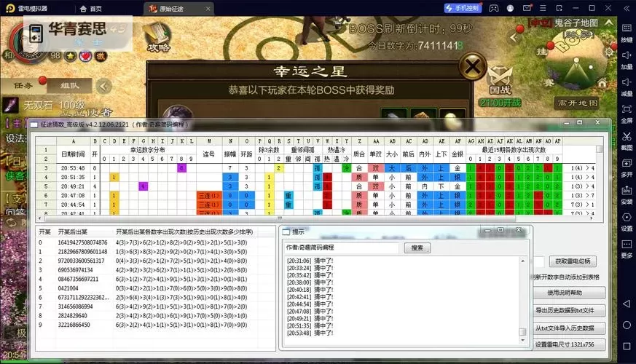Focus the 作者 search text field
The height and width of the screenshot is (364, 636).
(x=342, y=248)
